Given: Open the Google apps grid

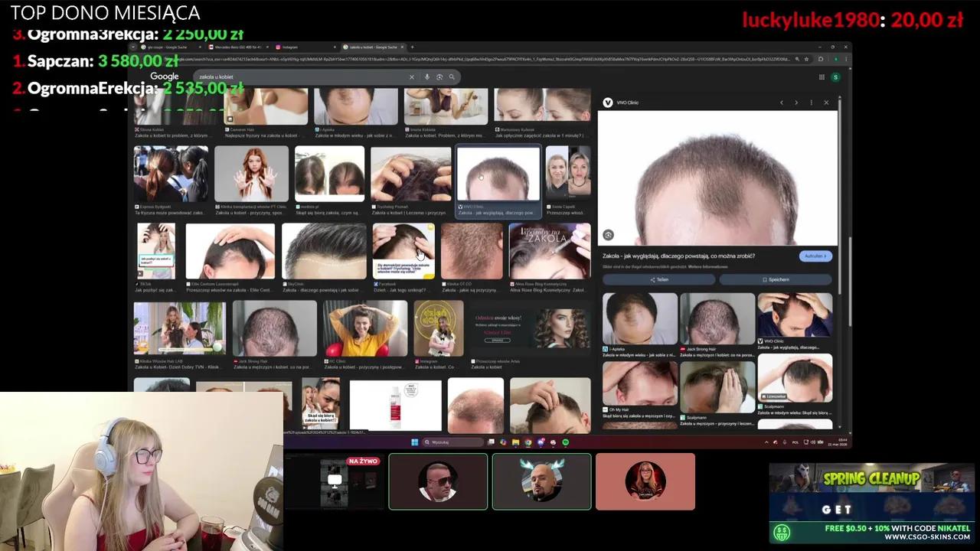Looking at the screenshot, I should 822,77.
